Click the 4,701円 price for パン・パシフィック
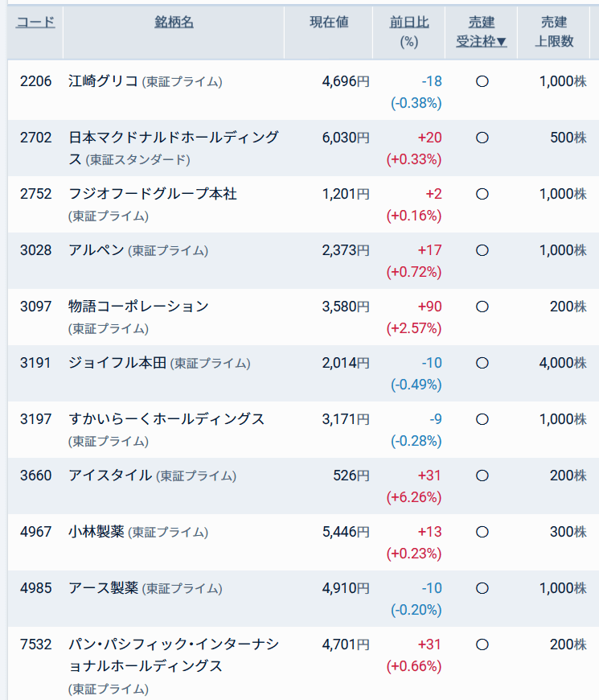 346,644
